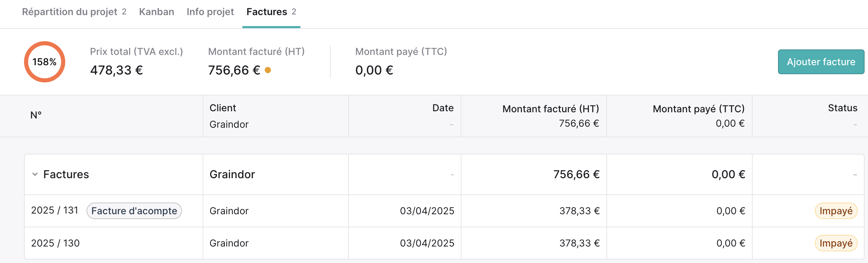Click the Facture d'acompte badge
This screenshot has width=868, height=263.
tap(134, 211)
